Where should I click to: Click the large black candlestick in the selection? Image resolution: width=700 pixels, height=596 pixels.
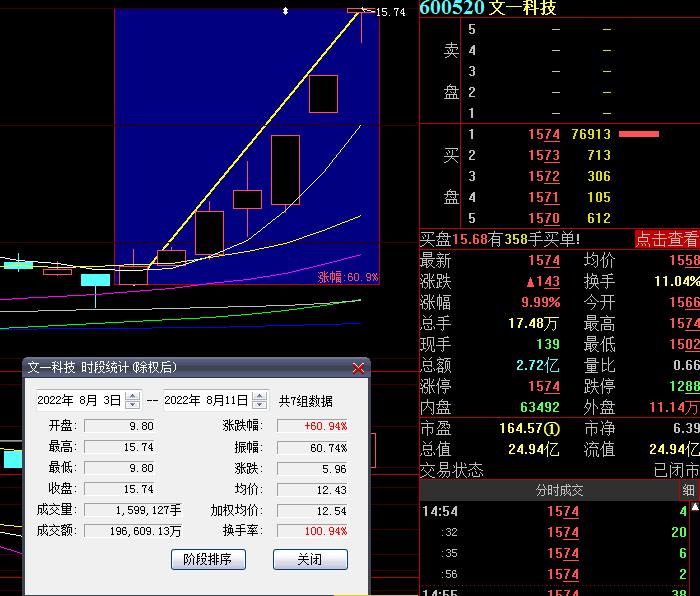pyautogui.click(x=285, y=170)
